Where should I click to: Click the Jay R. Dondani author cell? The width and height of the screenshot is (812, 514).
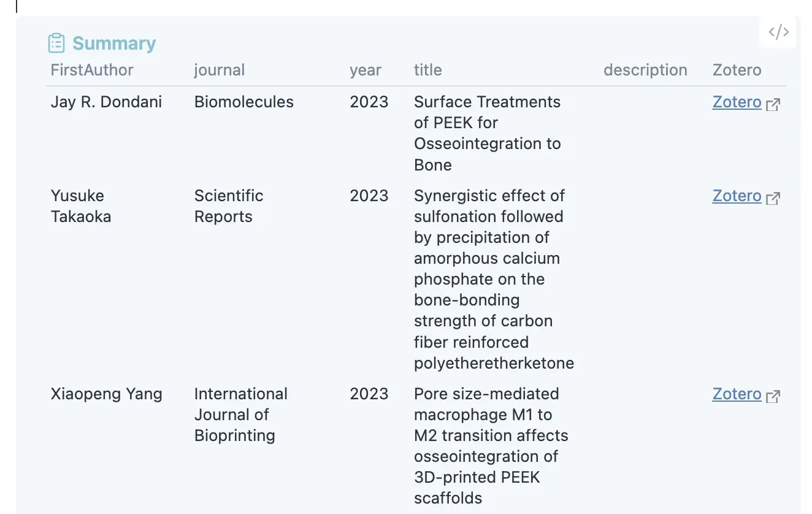106,102
